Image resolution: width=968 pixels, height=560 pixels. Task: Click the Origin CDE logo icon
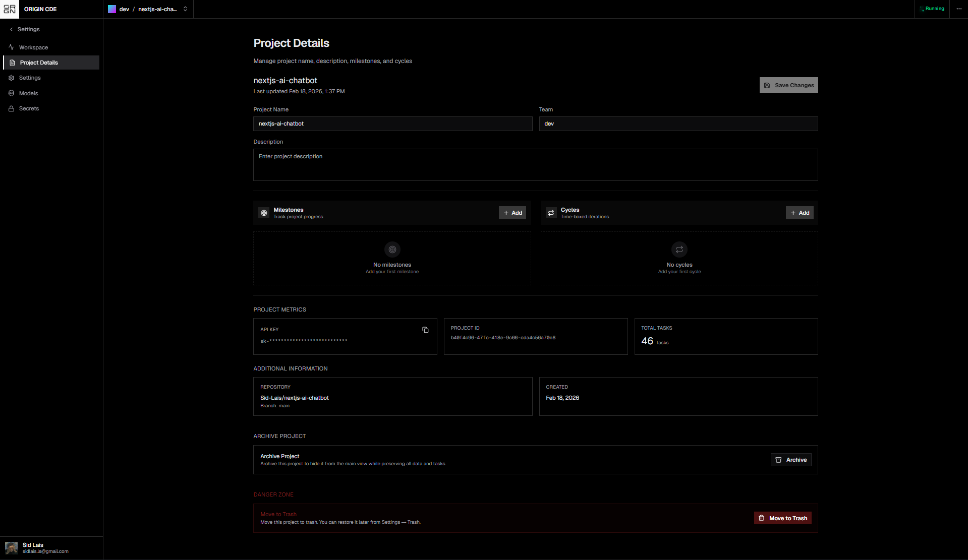point(10,9)
